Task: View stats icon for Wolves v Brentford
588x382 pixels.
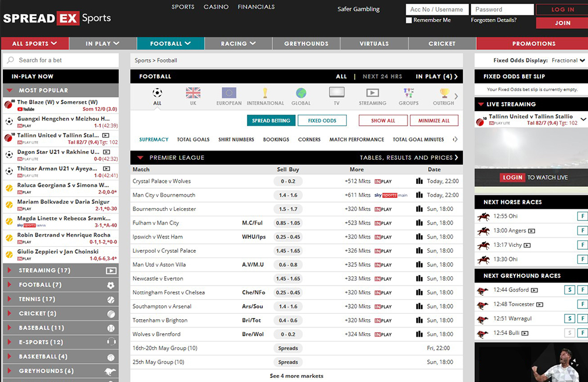Action: point(419,334)
